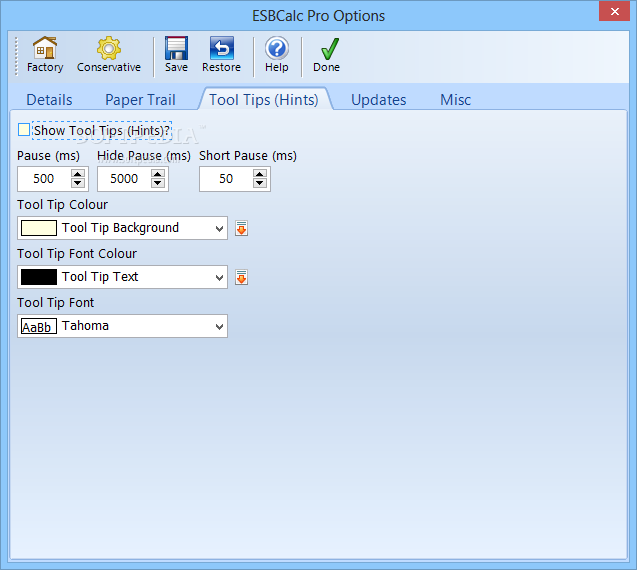Restore settings with the blue arrow icon
Viewport: 637px width, 570px height.
(221, 48)
